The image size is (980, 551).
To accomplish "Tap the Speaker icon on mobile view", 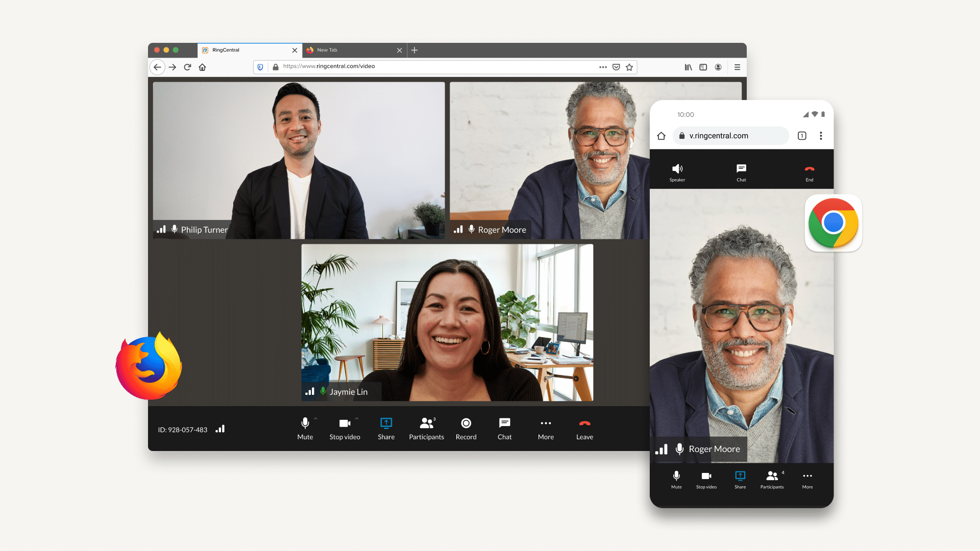I will click(x=677, y=169).
